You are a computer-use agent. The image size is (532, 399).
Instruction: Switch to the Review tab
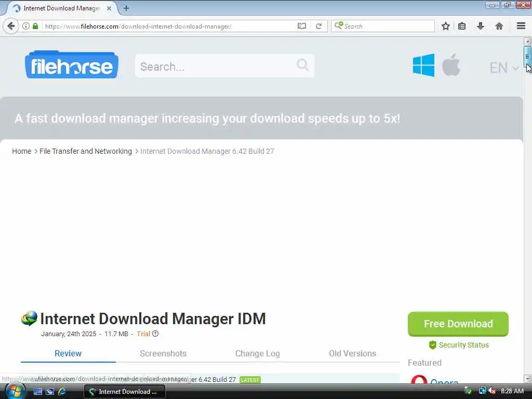click(x=68, y=353)
